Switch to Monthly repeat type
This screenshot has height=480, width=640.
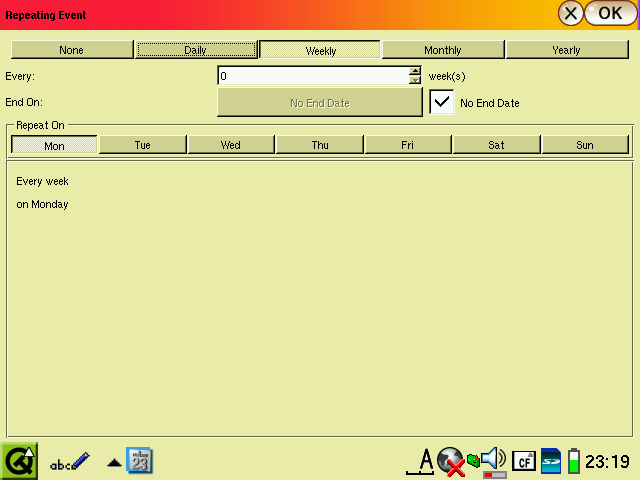click(x=443, y=50)
